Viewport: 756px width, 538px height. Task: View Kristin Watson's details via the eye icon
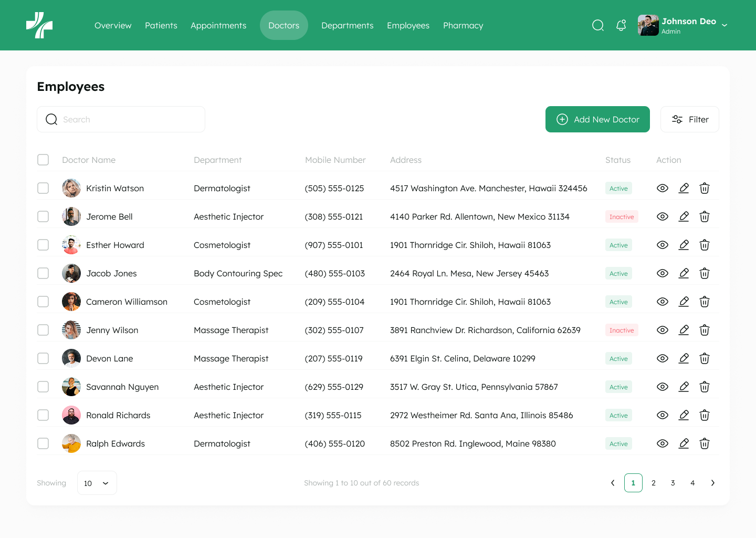pos(663,188)
